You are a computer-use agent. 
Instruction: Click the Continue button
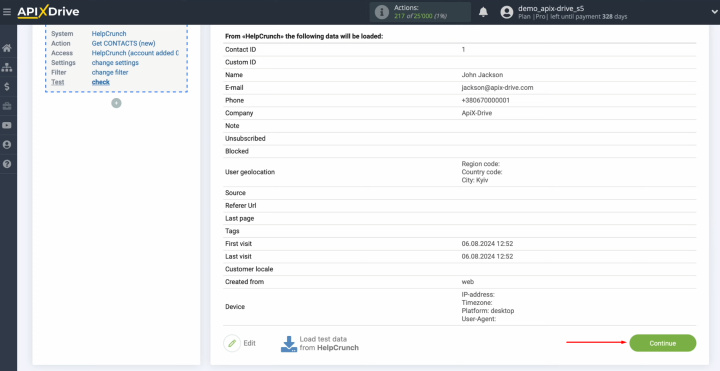point(663,343)
